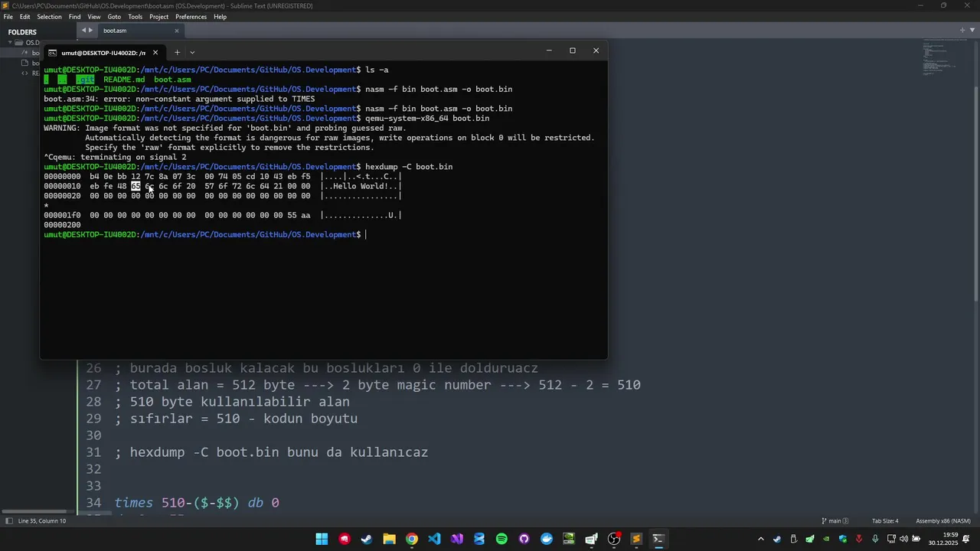The image size is (980, 551).
Task: Click the 'README.md' name in ls output
Action: [124, 80]
